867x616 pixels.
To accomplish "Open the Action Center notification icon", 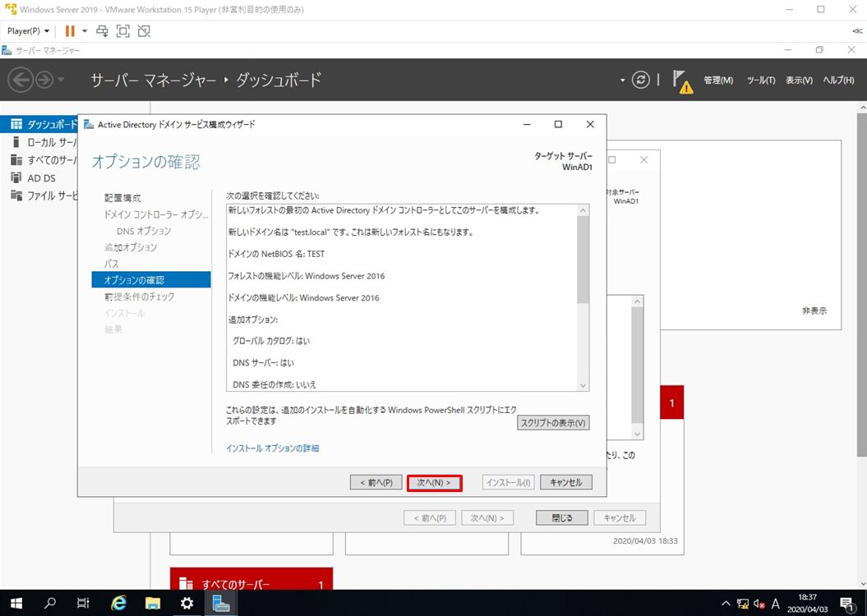I will point(846,604).
